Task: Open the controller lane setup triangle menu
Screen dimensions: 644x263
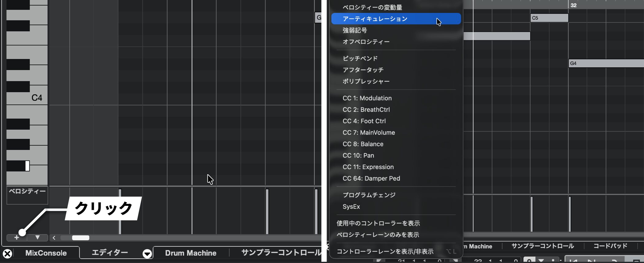Action: [x=37, y=237]
